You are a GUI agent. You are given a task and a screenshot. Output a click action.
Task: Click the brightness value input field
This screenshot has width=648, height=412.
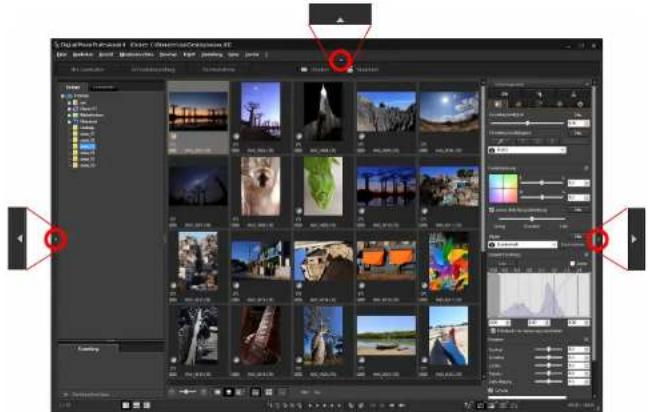tap(579, 123)
